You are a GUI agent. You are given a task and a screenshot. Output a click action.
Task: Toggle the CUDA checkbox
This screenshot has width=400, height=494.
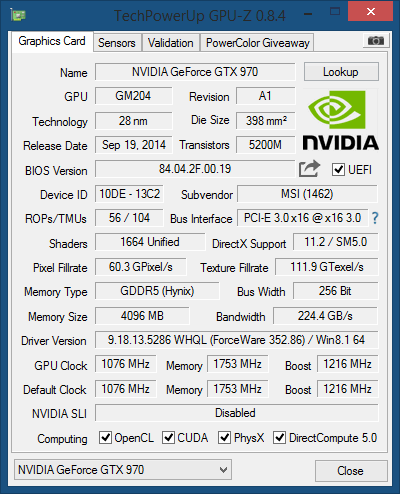pyautogui.click(x=168, y=438)
